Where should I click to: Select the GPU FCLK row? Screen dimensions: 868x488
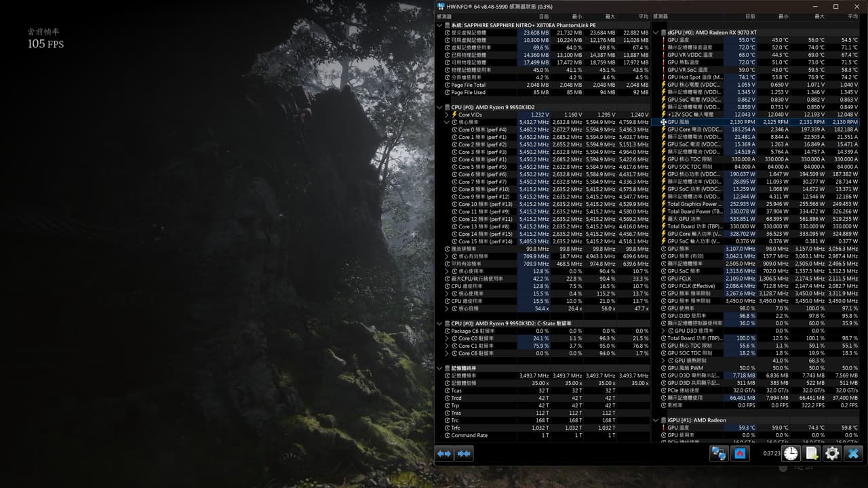coord(755,279)
